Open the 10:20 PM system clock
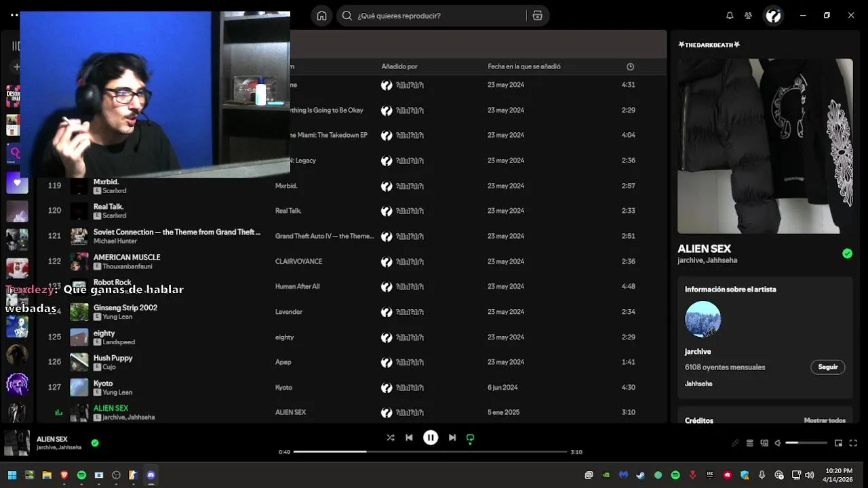868x488 pixels. tap(839, 475)
